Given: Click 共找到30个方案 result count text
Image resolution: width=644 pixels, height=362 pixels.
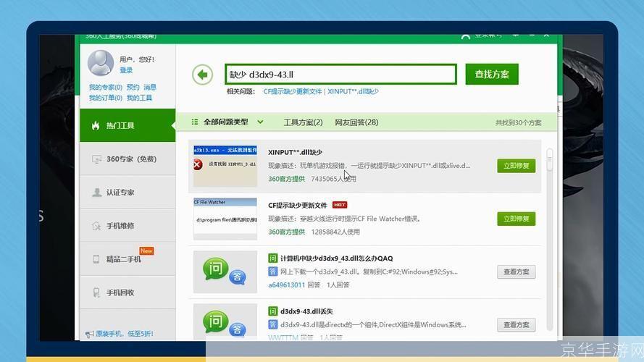Looking at the screenshot, I should (519, 123).
